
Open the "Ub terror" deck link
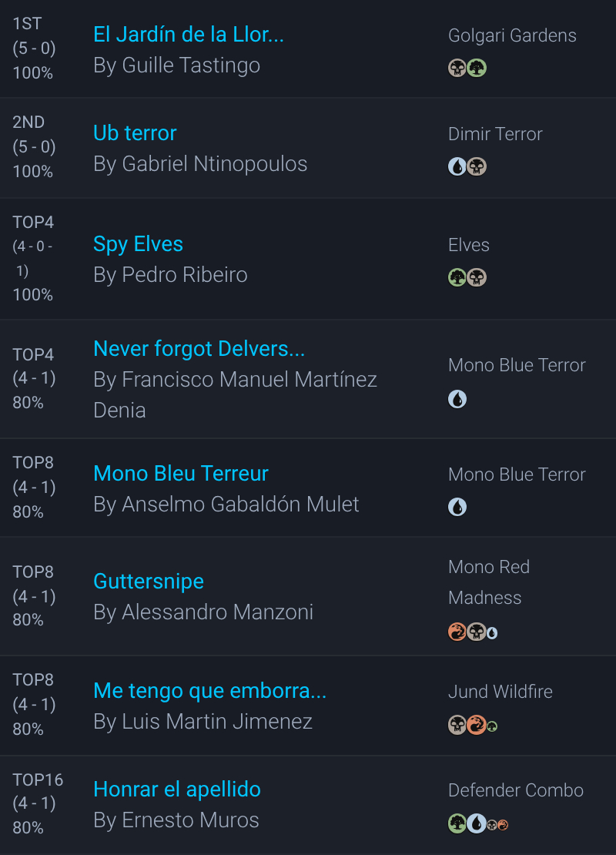(135, 133)
